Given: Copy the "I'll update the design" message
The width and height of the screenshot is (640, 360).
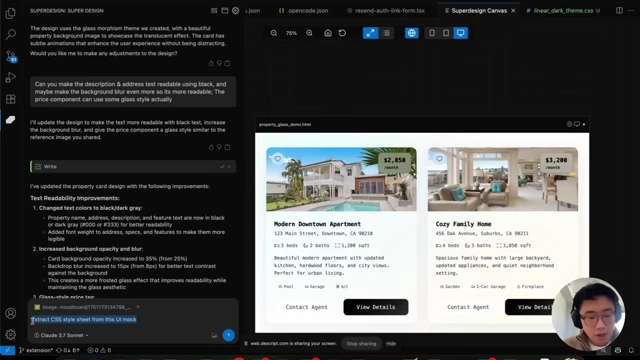Looking at the screenshot, I should 227,147.
